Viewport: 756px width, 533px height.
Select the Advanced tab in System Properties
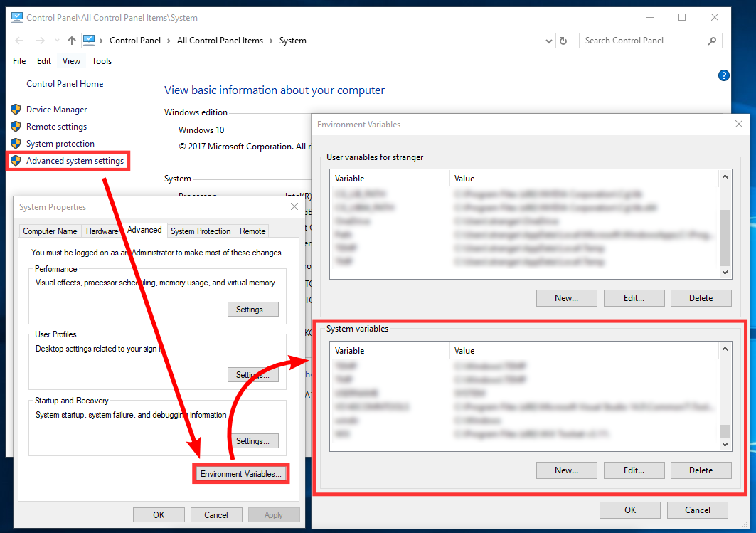click(144, 230)
